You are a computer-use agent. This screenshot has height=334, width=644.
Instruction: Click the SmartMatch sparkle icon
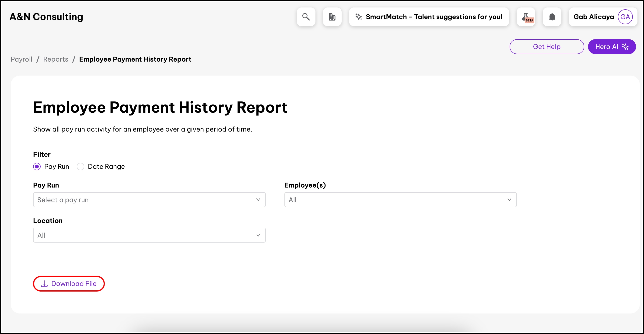(x=359, y=17)
